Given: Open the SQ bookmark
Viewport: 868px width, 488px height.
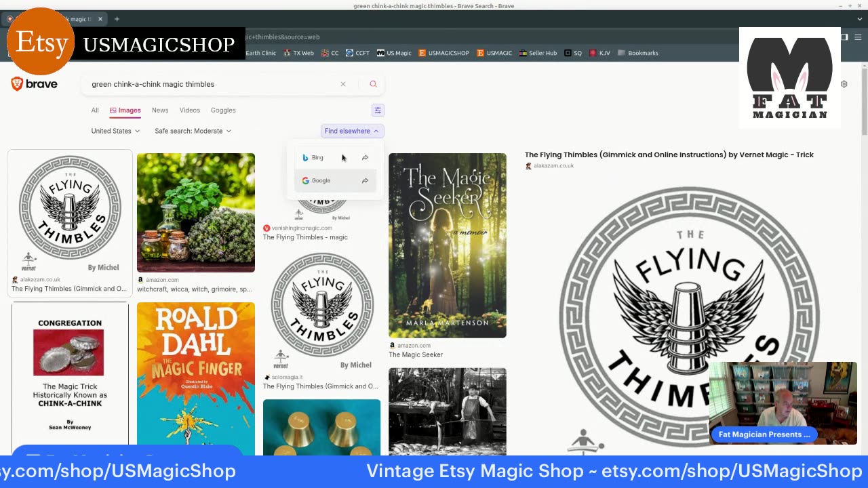Looking at the screenshot, I should (x=573, y=53).
